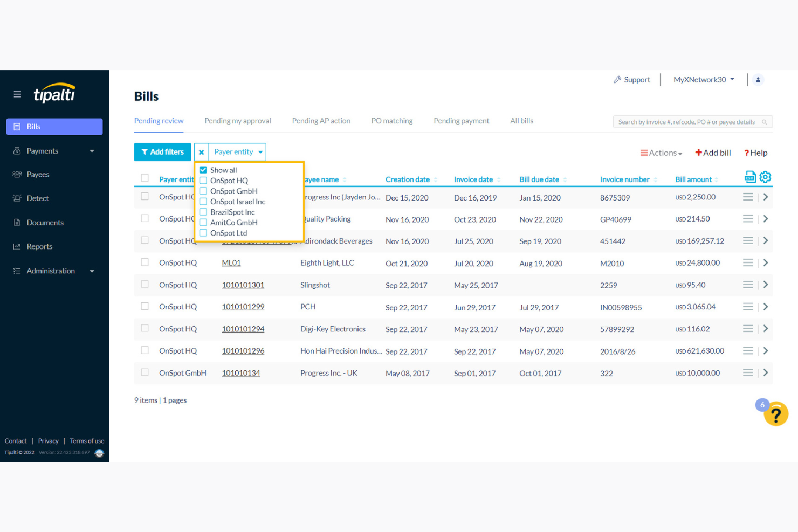Click the Tipalti logo
Screen dimensions: 798x532
54,93
